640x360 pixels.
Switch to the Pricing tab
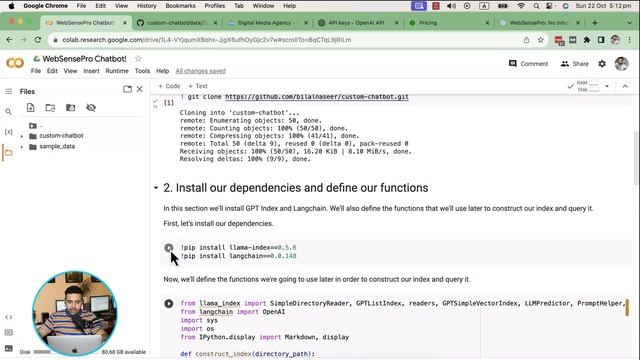click(x=448, y=23)
